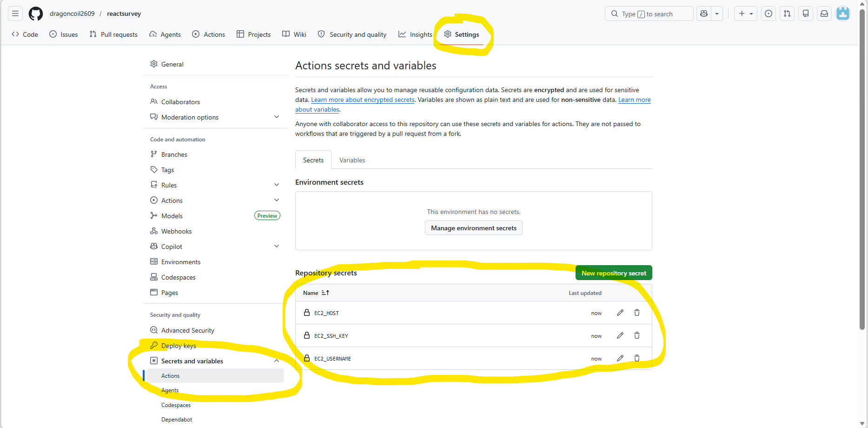868x428 pixels.
Task: Open the repositories icon in the top bar
Action: pyautogui.click(x=806, y=13)
